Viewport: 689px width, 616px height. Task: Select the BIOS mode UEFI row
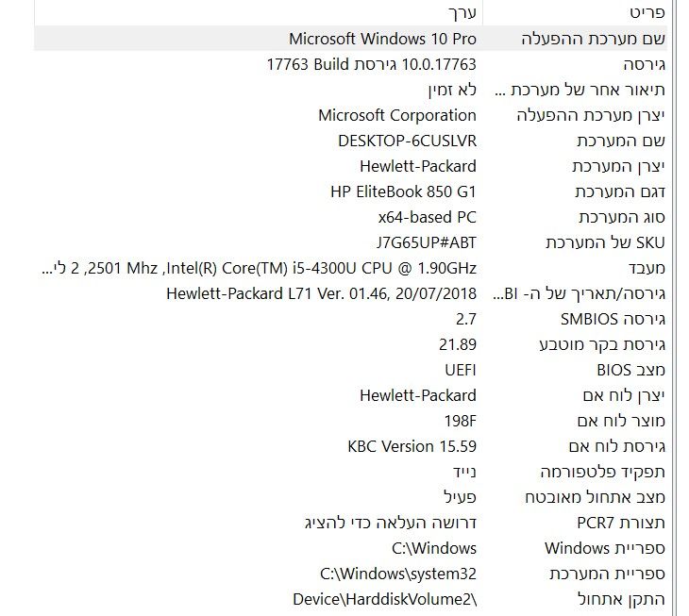click(461, 370)
